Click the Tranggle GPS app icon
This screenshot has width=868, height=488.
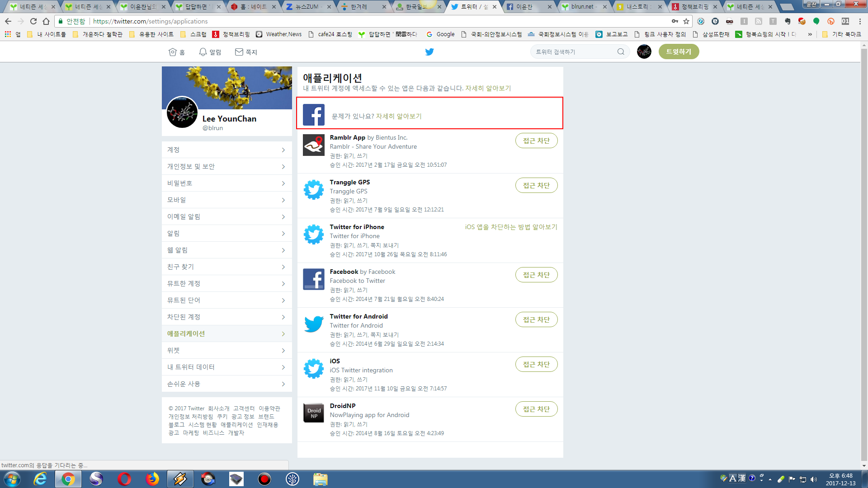click(314, 190)
